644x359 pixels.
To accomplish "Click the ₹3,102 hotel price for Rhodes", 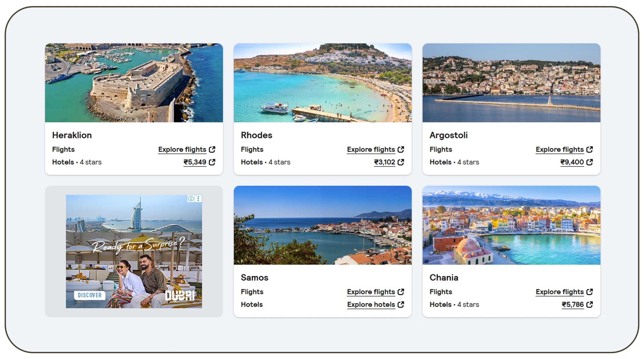I will pyautogui.click(x=384, y=162).
